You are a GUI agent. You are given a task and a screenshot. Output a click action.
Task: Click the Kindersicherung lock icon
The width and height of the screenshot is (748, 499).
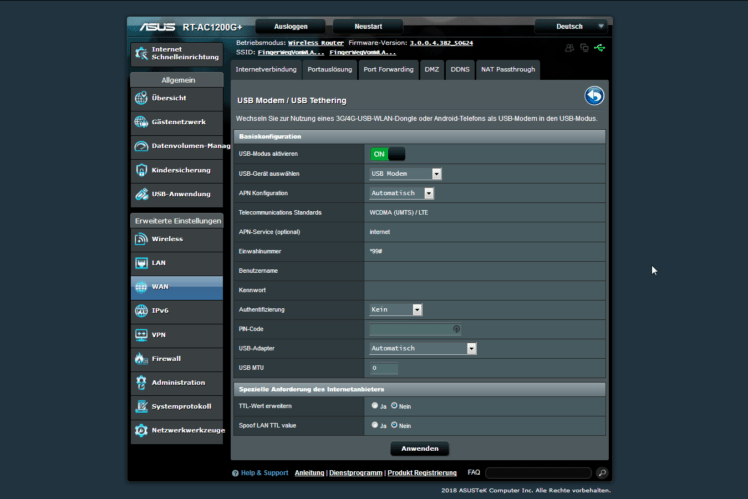(x=141, y=170)
